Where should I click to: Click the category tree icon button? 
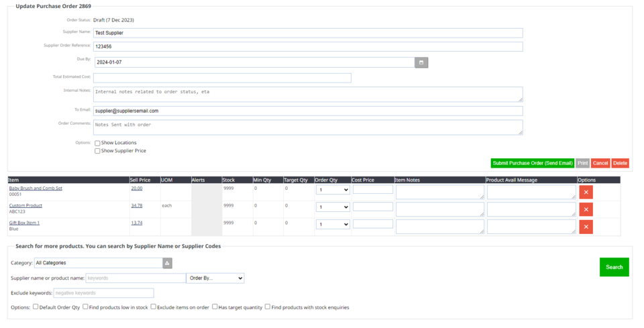click(168, 263)
